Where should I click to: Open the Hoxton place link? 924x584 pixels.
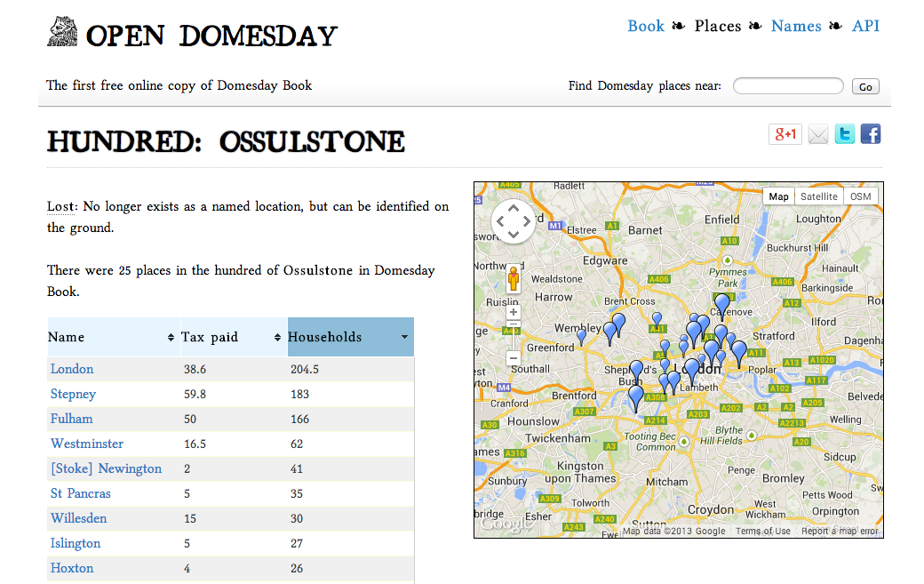click(x=72, y=568)
